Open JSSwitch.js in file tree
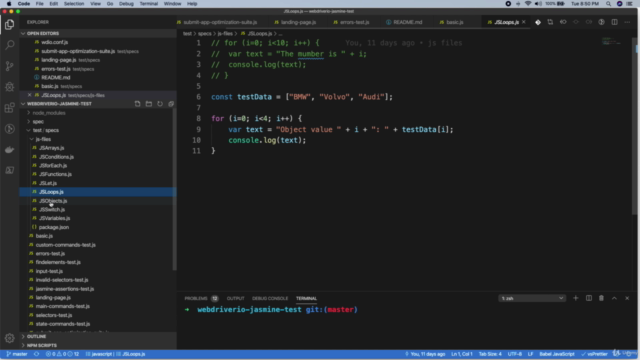The image size is (640, 360). point(52,209)
